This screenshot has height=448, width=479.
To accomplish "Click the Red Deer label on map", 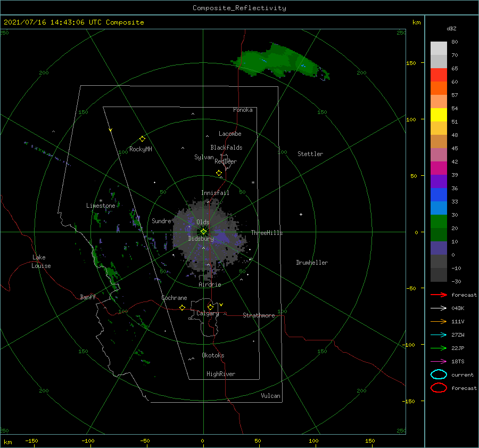I will click(x=226, y=161).
